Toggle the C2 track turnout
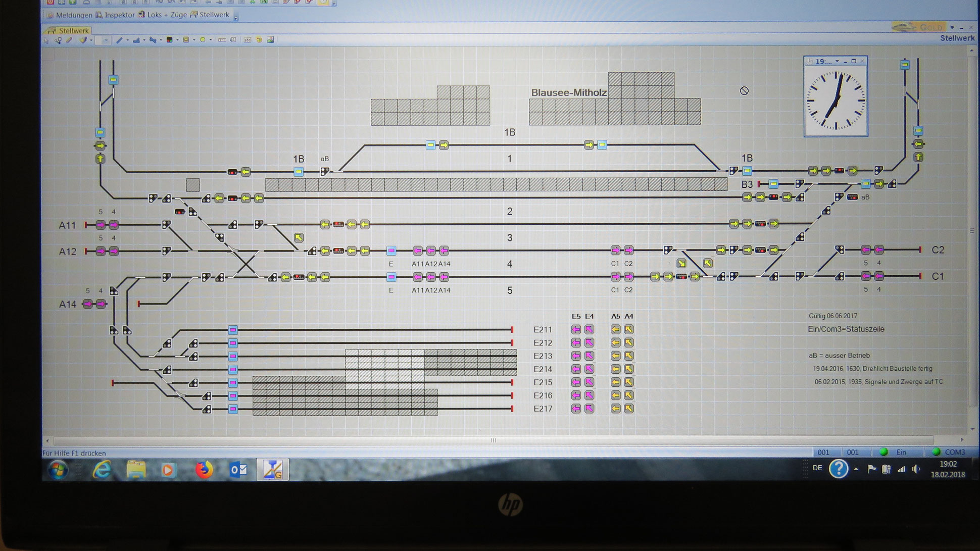This screenshot has width=980, height=551. pyautogui.click(x=839, y=249)
